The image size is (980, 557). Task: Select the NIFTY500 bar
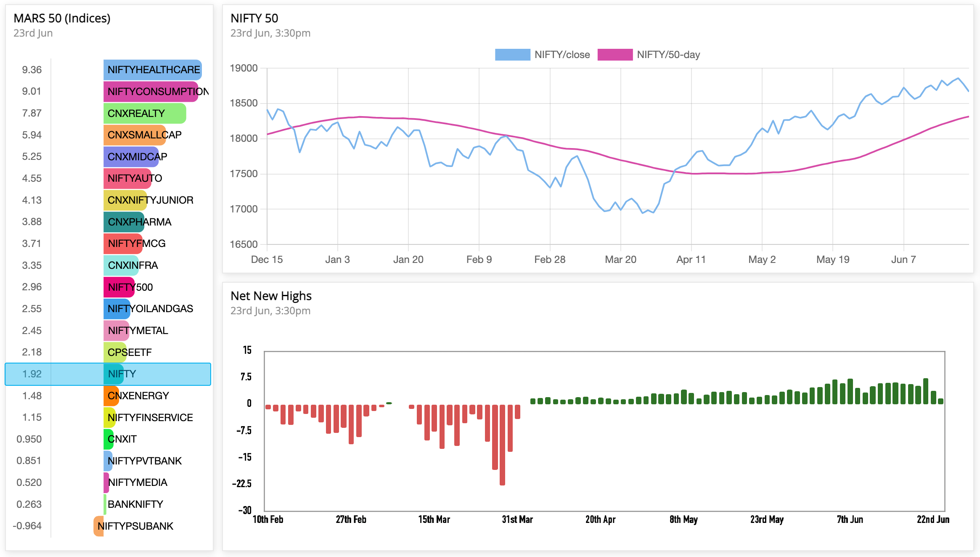119,287
